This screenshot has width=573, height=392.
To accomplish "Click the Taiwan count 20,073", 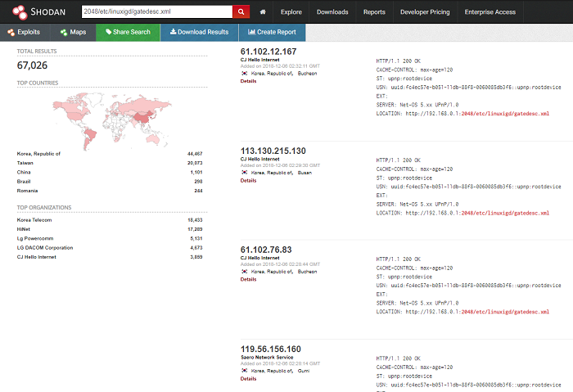I will pyautogui.click(x=195, y=163).
